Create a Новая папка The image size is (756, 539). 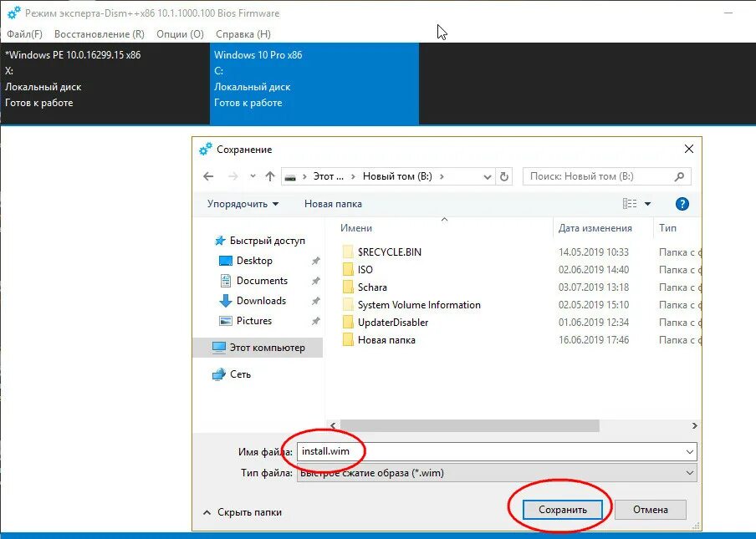pos(333,204)
